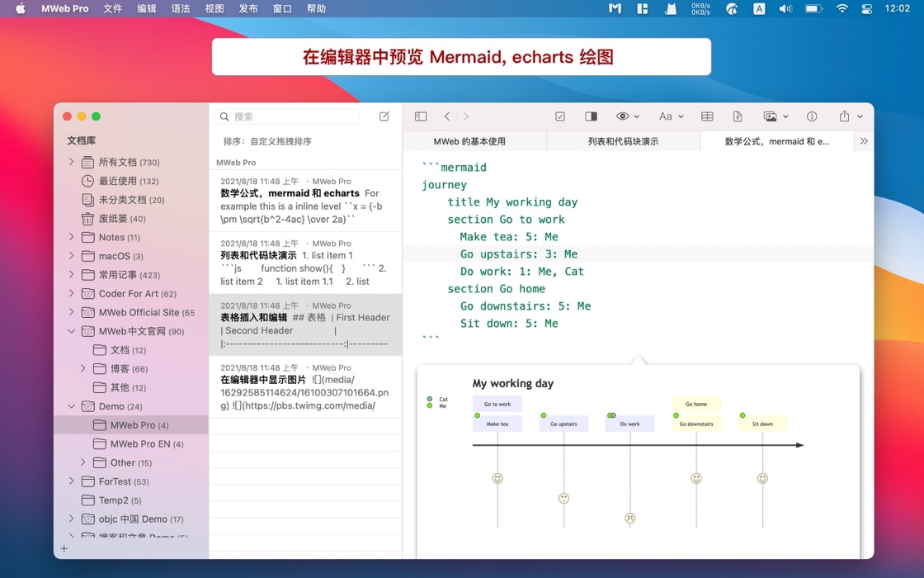Select the MWeb Pro (4) folder
Image resolution: width=924 pixels, height=578 pixels.
coord(131,425)
